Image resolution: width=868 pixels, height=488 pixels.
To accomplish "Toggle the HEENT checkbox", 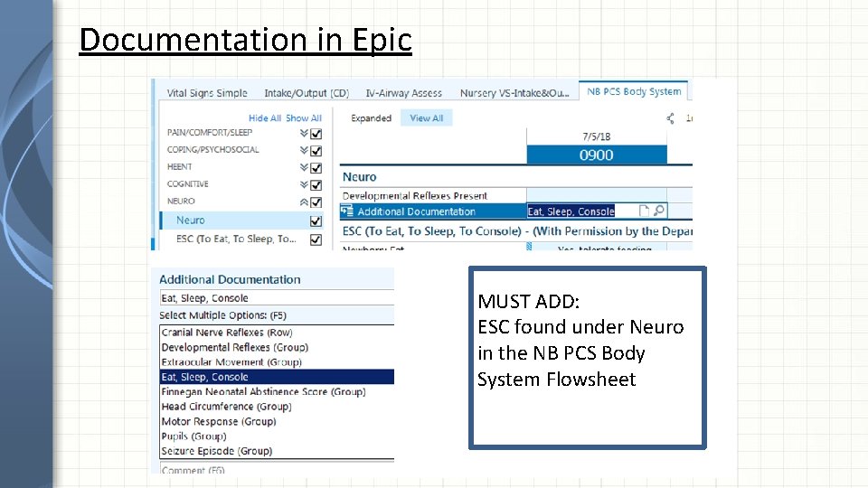I will pyautogui.click(x=316, y=168).
